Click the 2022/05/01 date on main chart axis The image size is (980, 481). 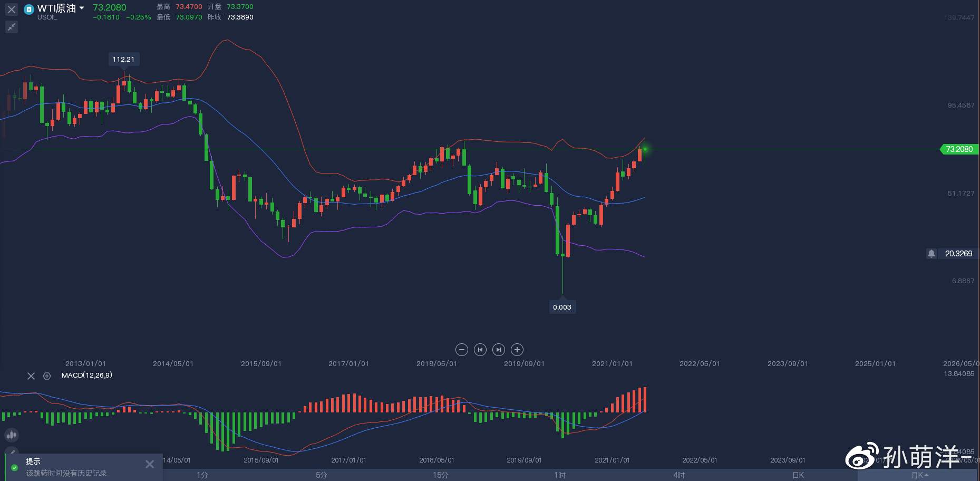click(x=700, y=363)
